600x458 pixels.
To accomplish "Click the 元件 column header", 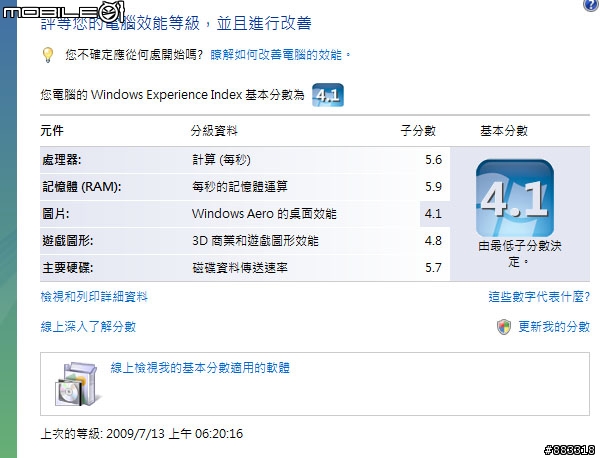I will tap(52, 131).
